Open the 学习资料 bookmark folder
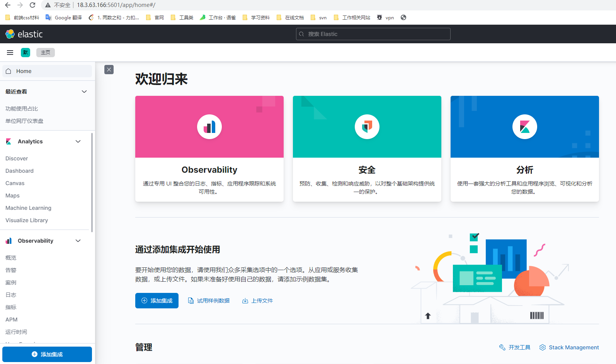The height and width of the screenshot is (364, 616). [x=256, y=17]
